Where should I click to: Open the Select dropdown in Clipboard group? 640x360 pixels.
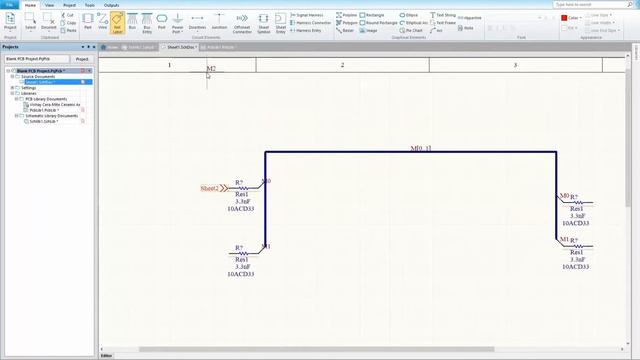[x=30, y=23]
